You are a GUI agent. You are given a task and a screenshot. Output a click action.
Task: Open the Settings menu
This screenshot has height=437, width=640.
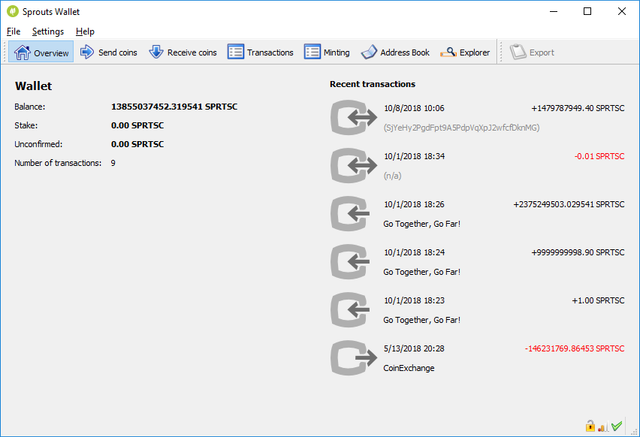click(x=48, y=31)
